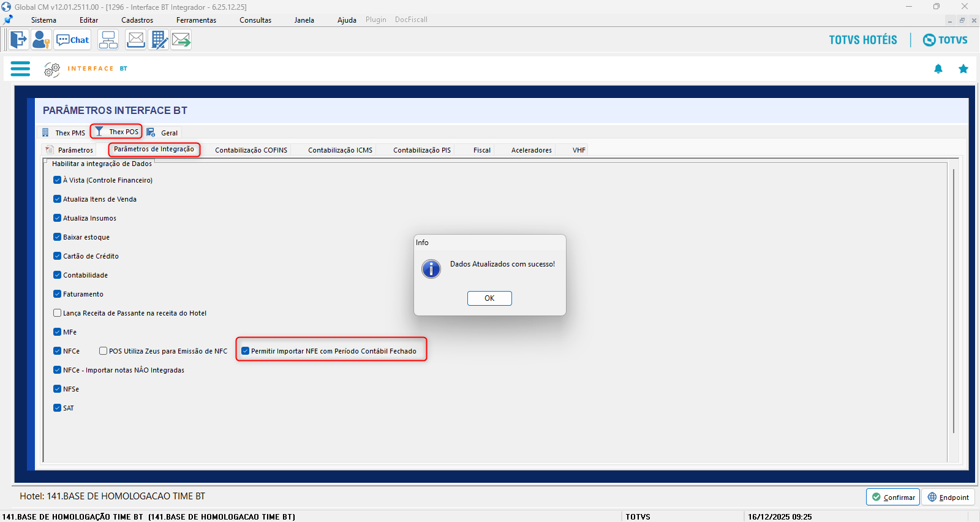
Task: Open the Parâmetros sub-tab
Action: [69, 150]
